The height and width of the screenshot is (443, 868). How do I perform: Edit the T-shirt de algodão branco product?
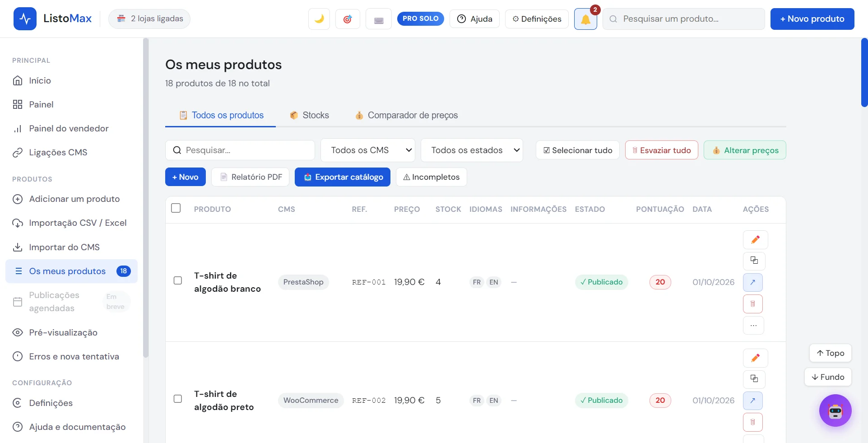(755, 240)
